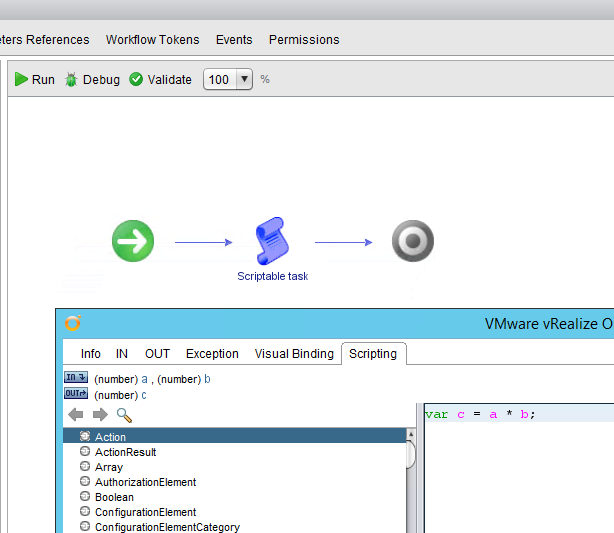The width and height of the screenshot is (614, 533).
Task: Go forward with the right arrow icon
Action: [x=100, y=414]
